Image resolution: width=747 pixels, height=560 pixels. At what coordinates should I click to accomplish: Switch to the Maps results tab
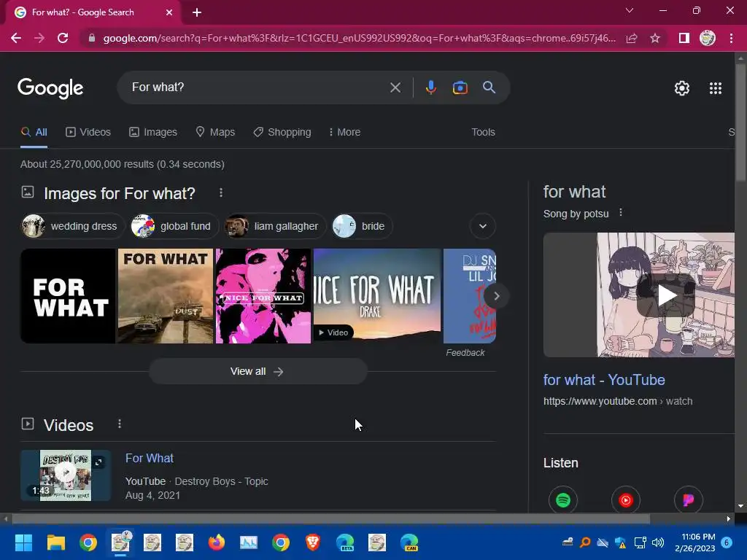click(215, 132)
